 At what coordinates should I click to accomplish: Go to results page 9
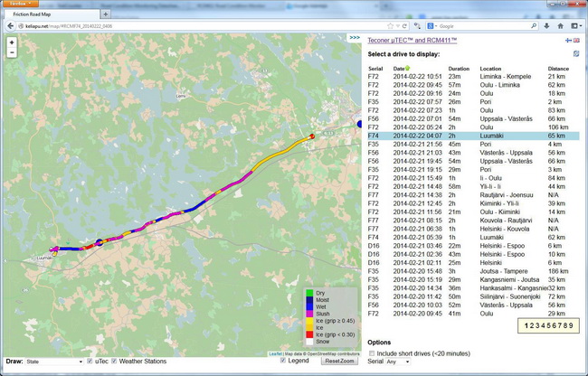571,325
